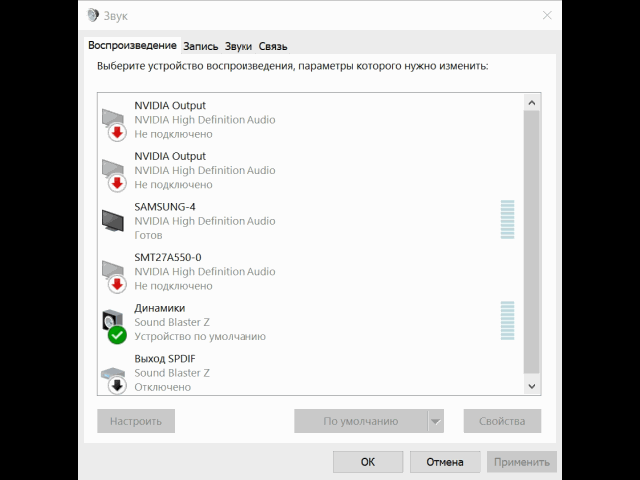
Task: Select the Выход SPDIF device name
Action: [165, 359]
